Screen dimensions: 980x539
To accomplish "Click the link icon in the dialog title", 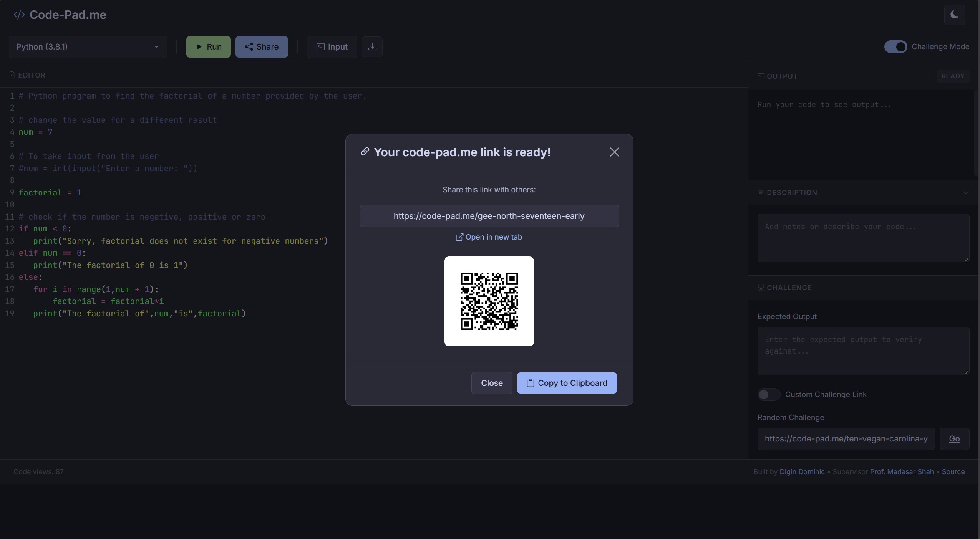I will tap(365, 152).
